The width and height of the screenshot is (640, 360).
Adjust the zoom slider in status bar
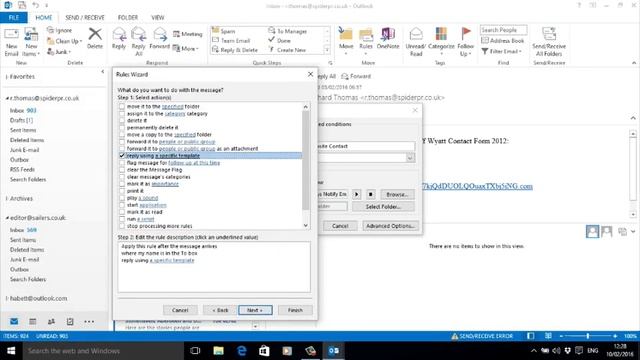(588, 336)
